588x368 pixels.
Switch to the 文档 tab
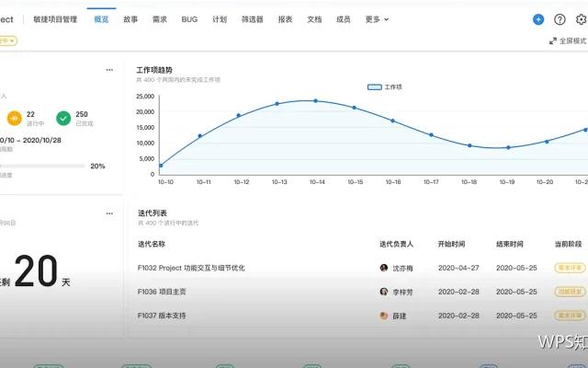314,19
